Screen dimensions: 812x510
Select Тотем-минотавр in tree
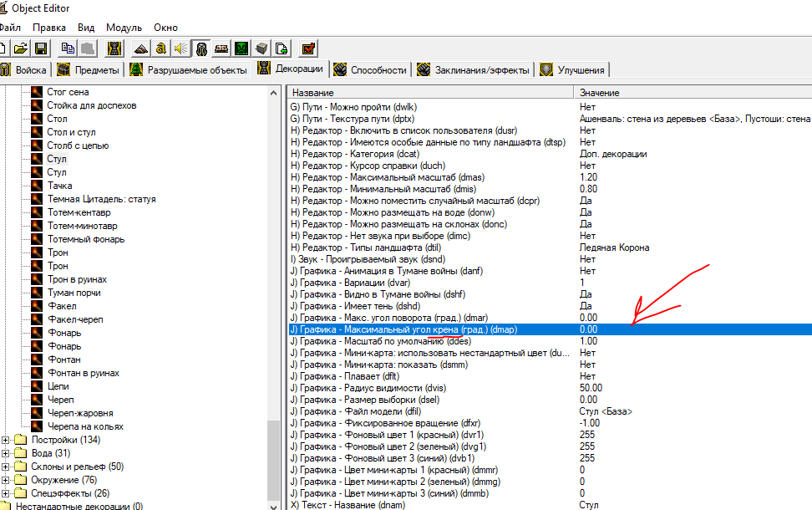click(x=83, y=226)
